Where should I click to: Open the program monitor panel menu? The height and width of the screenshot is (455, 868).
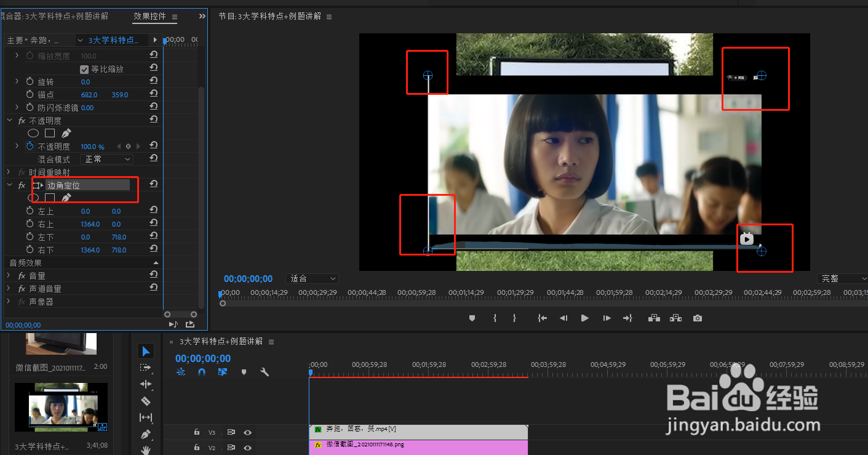coord(329,17)
